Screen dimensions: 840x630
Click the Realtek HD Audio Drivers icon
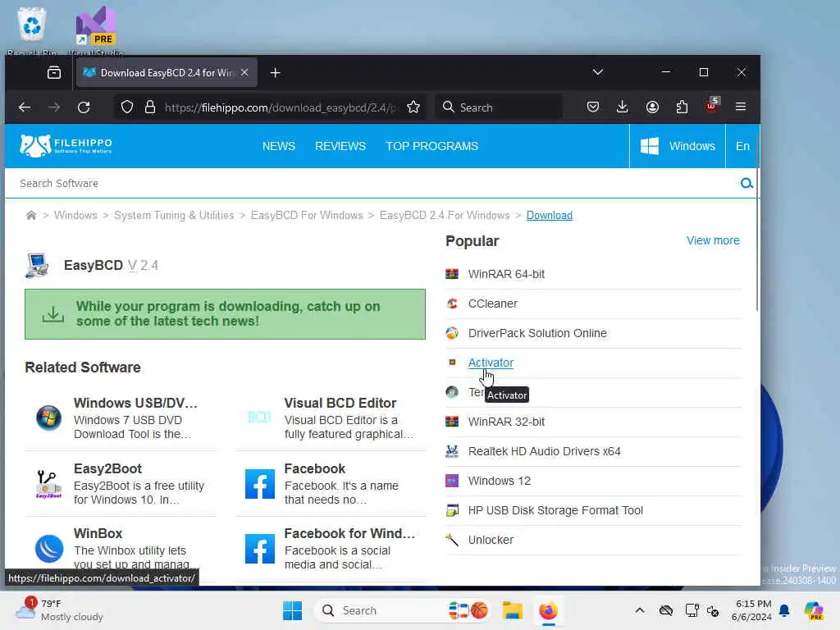coord(452,451)
